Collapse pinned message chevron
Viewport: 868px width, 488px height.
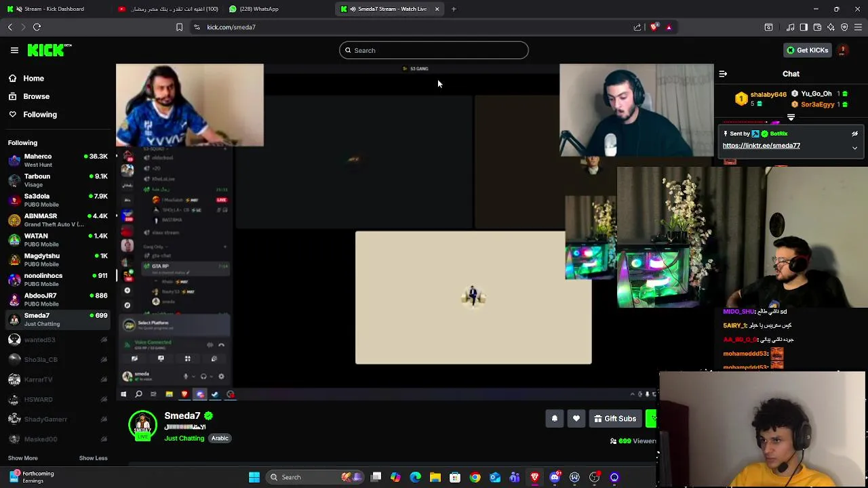click(854, 148)
